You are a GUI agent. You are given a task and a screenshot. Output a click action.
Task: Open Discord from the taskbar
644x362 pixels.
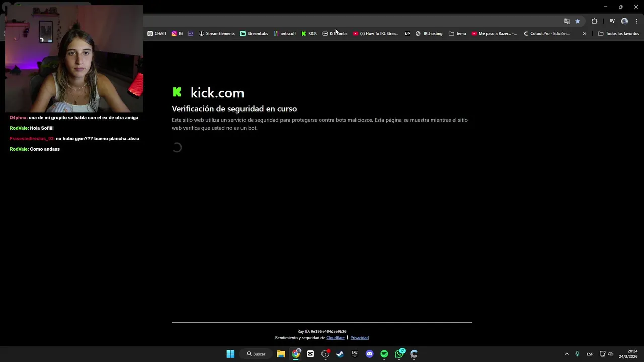pos(370,354)
